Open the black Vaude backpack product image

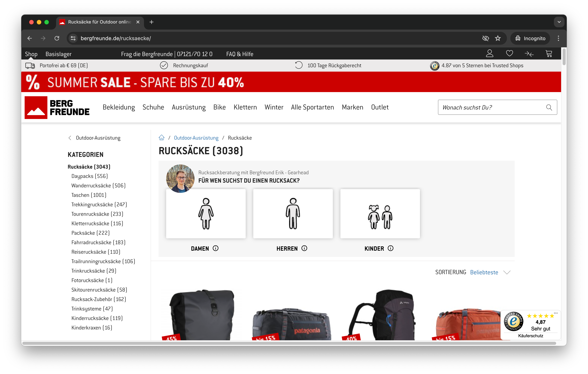(382, 315)
